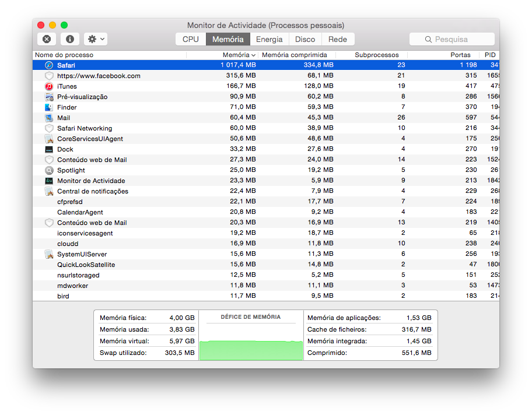532x415 pixels.
Task: Click the yellow minimize window button
Action: click(52, 25)
